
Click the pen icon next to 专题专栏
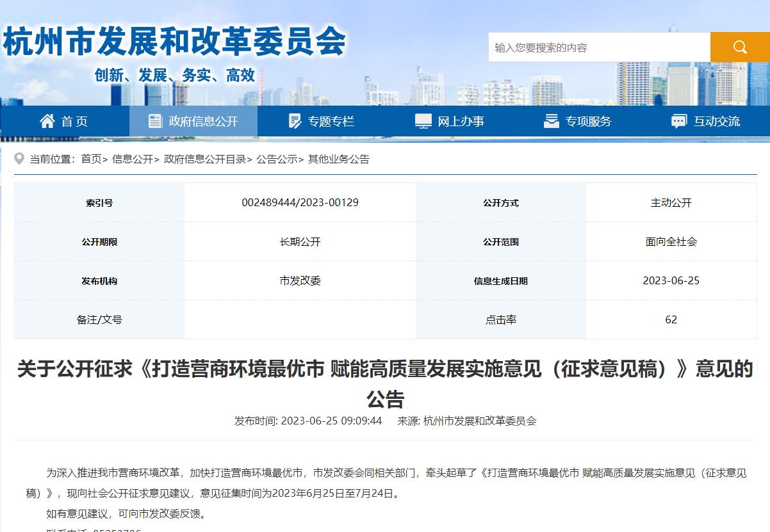(x=294, y=120)
